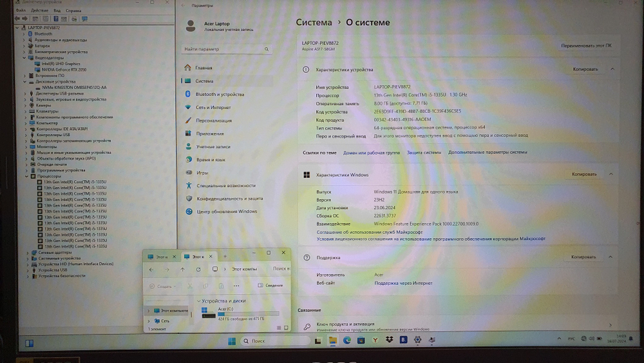Collapse Устройства и диски group in Explorer
This screenshot has width=644, height=363.
coord(199,301)
